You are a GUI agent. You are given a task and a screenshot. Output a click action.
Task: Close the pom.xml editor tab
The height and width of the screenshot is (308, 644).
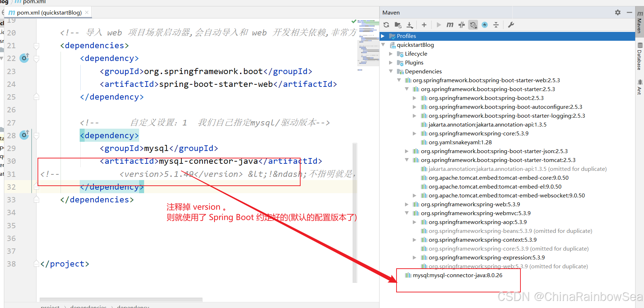[87, 12]
